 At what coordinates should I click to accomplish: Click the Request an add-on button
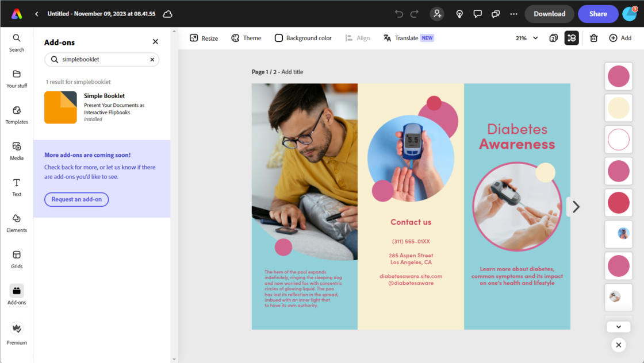pyautogui.click(x=76, y=199)
